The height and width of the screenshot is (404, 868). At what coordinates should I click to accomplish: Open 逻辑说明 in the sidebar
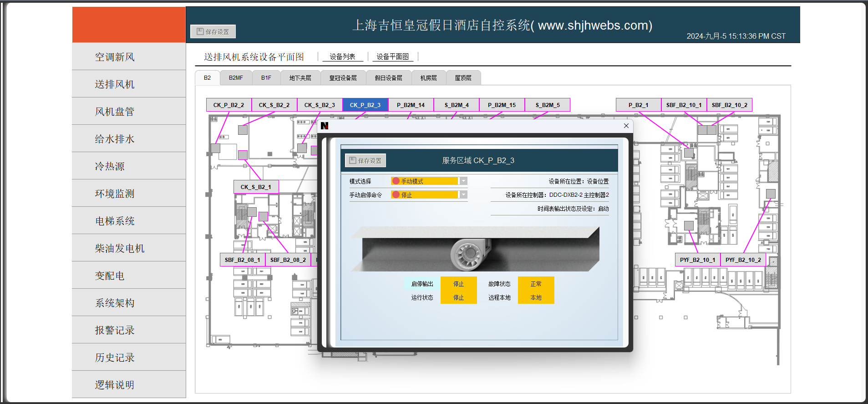(129, 385)
